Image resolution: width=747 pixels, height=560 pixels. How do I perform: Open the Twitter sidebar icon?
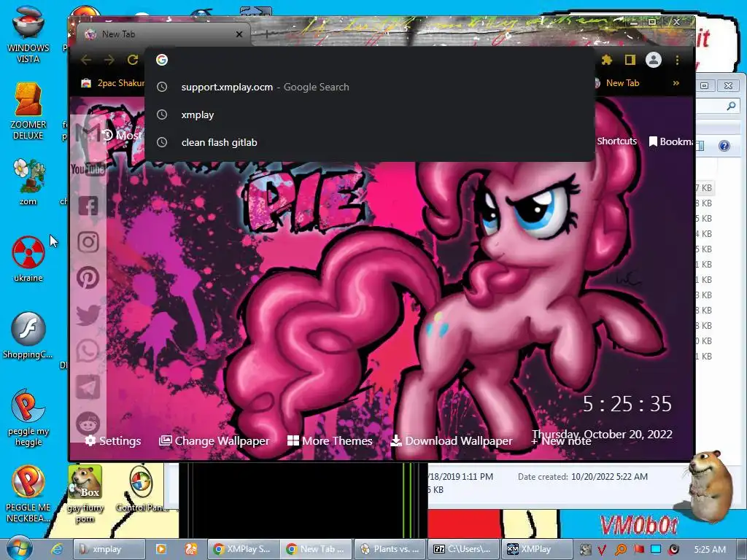88,315
